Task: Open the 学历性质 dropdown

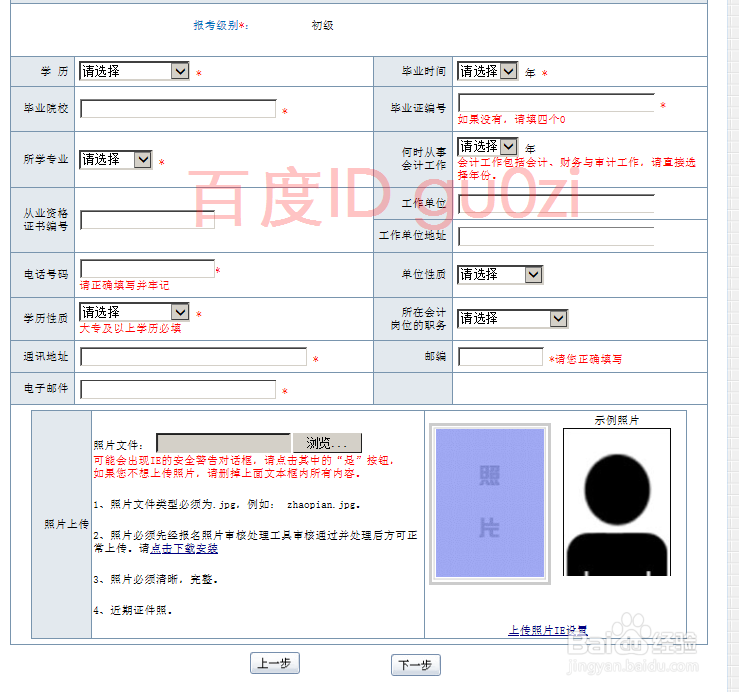Action: point(134,312)
